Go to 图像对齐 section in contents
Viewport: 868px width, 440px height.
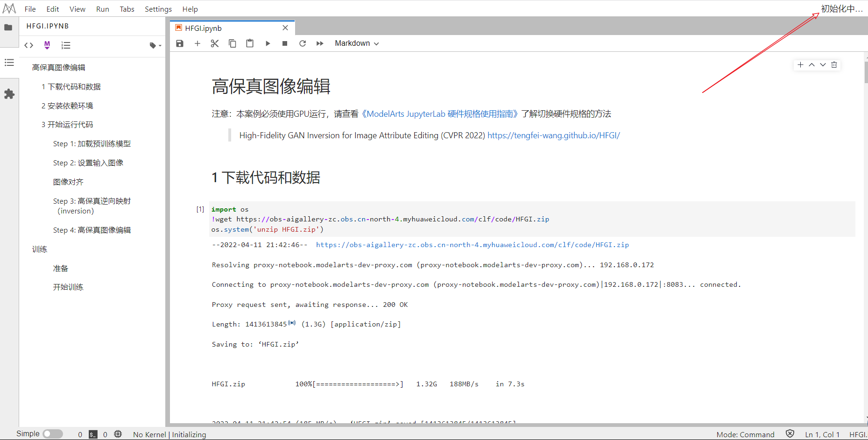click(68, 182)
